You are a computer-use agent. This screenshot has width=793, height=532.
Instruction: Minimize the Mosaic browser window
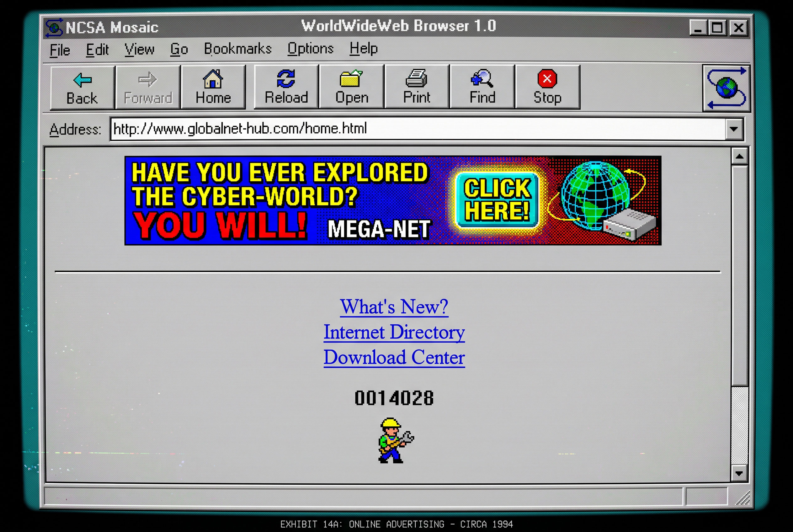click(x=699, y=28)
